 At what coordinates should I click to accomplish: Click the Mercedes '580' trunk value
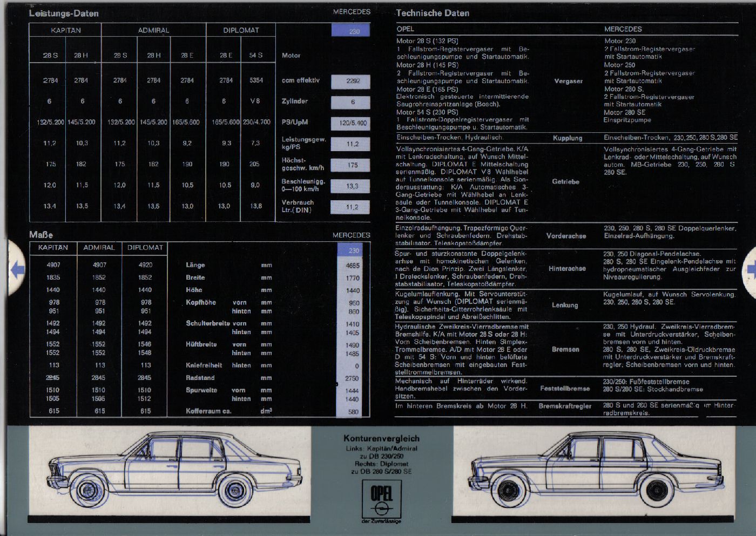pos(353,412)
